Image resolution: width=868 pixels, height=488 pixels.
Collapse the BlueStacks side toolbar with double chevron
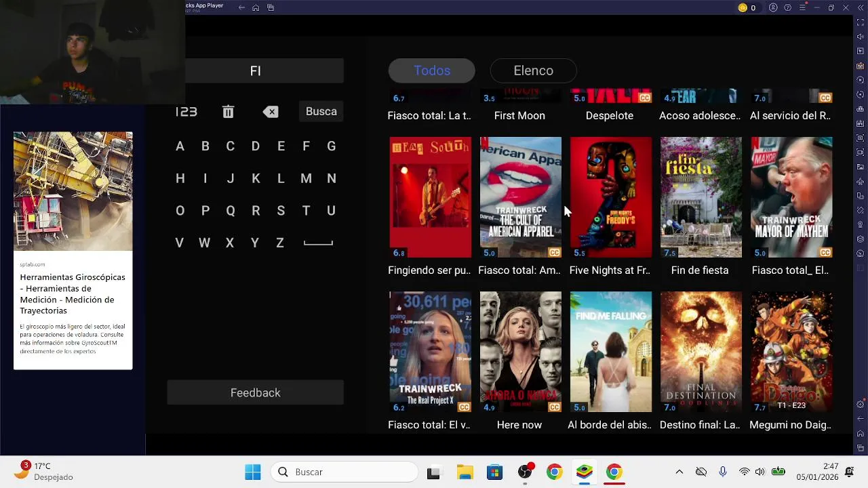[861, 7]
